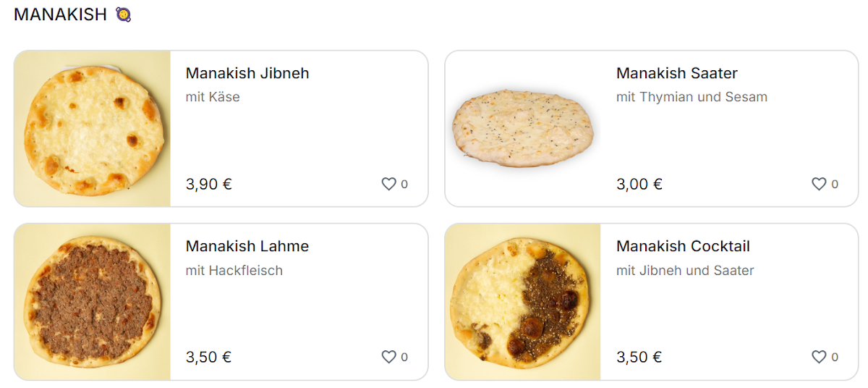Select the Manakish Saater title

point(676,73)
